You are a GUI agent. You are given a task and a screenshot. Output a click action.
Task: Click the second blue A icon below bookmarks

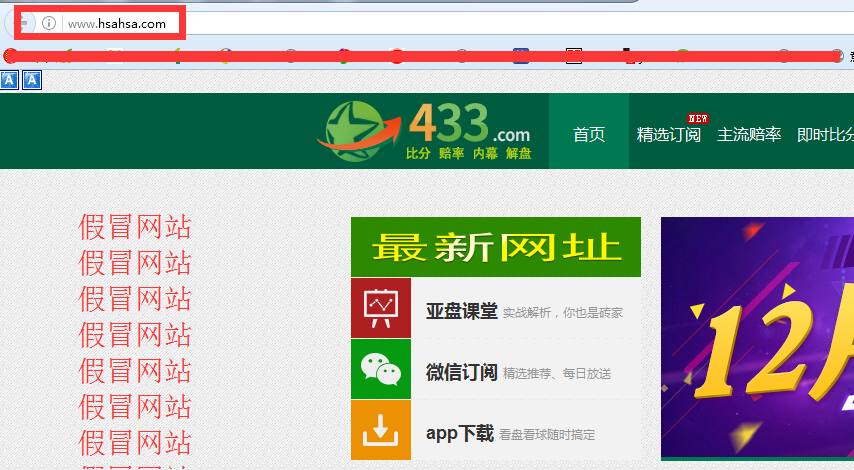pyautogui.click(x=31, y=79)
